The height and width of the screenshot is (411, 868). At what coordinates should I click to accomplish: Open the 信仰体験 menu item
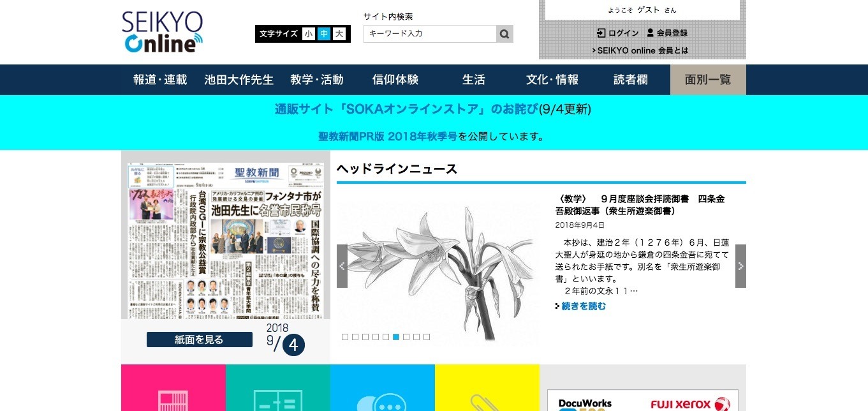pyautogui.click(x=395, y=80)
